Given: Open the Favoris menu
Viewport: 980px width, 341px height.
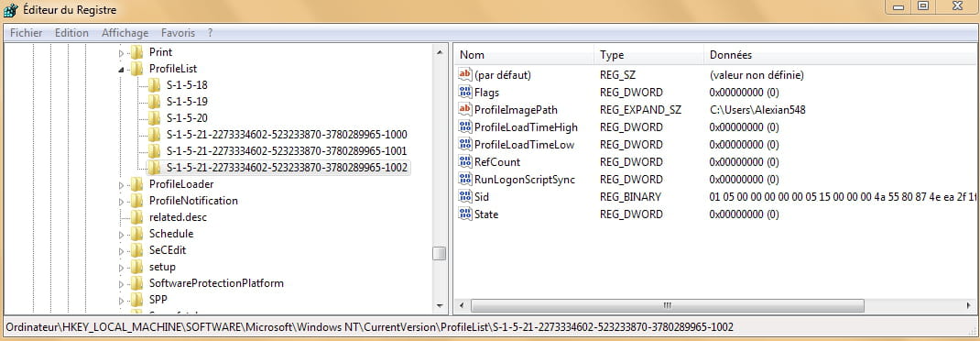Looking at the screenshot, I should (178, 33).
